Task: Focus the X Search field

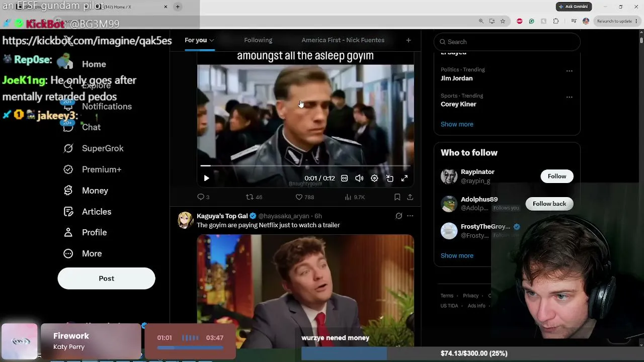Action: point(507,42)
